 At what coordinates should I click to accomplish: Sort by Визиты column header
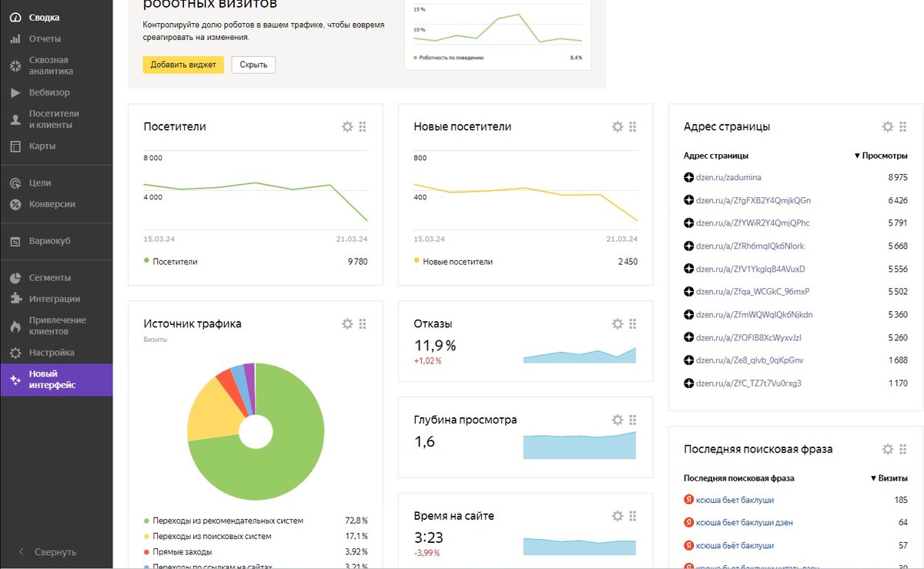click(x=889, y=478)
